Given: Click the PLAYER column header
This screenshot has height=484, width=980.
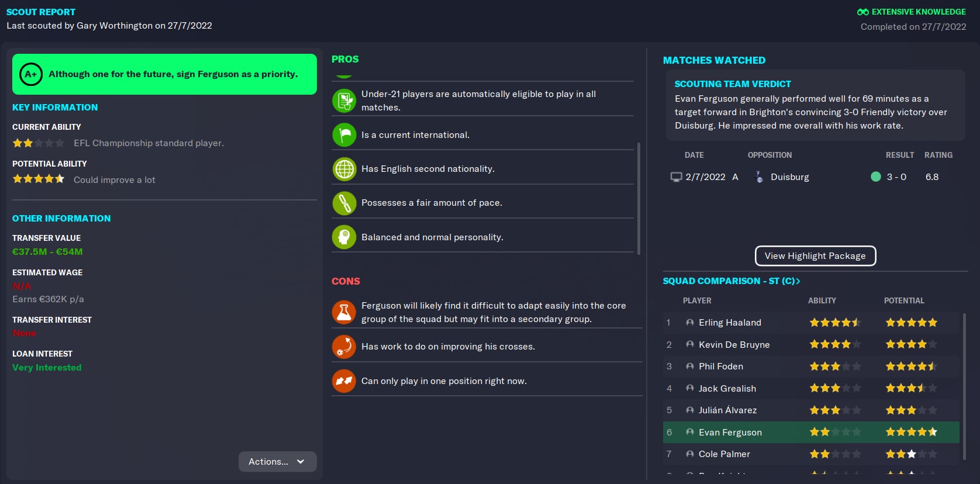Looking at the screenshot, I should [697, 300].
